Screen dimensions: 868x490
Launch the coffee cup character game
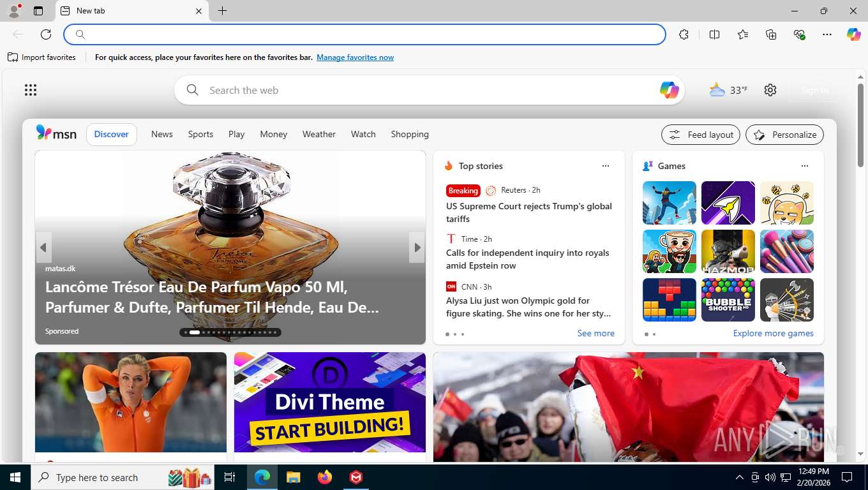pyautogui.click(x=670, y=251)
